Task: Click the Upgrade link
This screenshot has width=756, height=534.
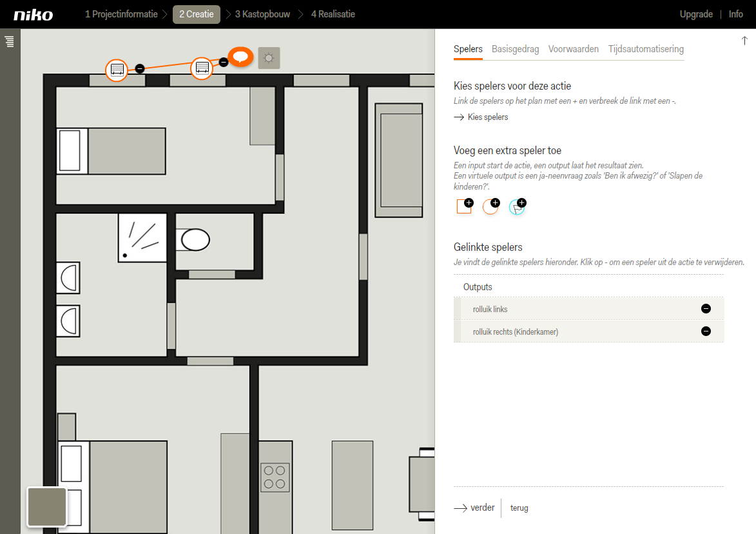Action: (x=696, y=14)
